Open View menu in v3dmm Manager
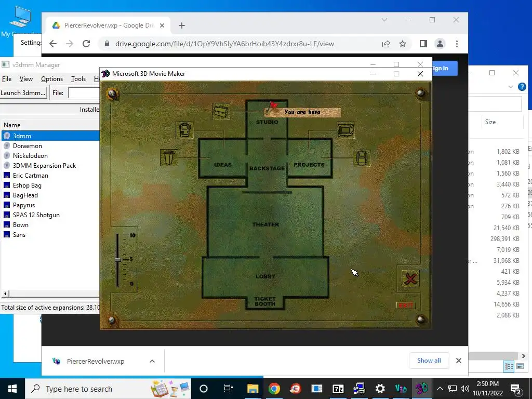The image size is (532, 399). tap(26, 79)
